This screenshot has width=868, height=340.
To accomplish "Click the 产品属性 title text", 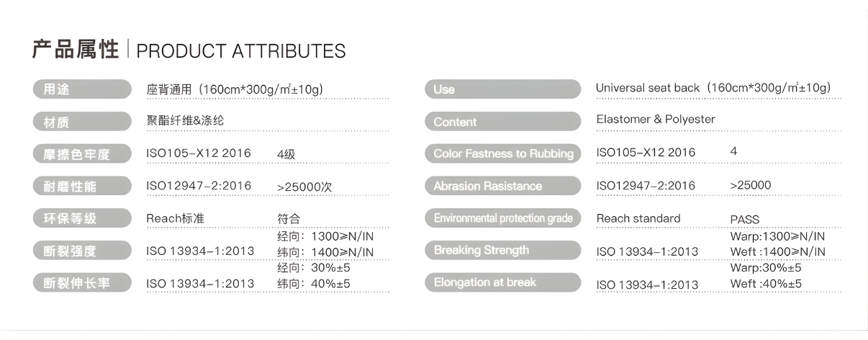I will click(x=76, y=50).
